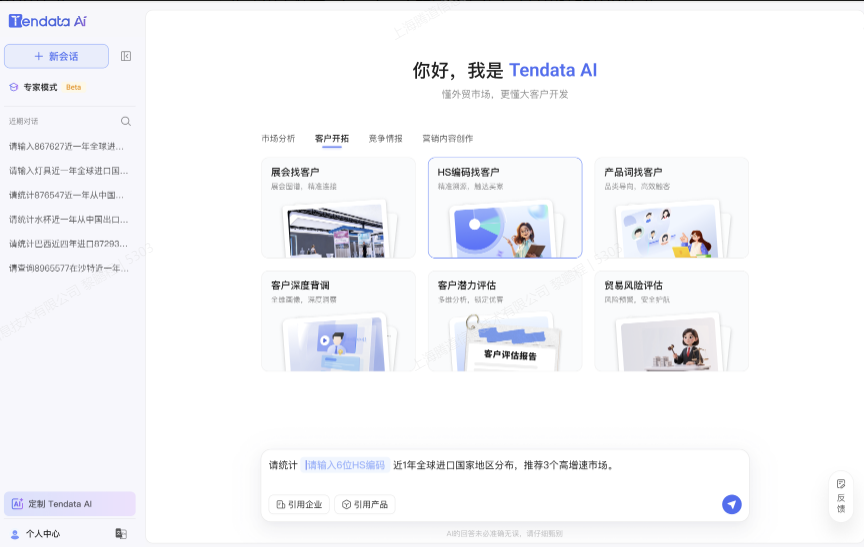Select the 产品词找客户 card
This screenshot has height=547, width=864.
(x=671, y=207)
